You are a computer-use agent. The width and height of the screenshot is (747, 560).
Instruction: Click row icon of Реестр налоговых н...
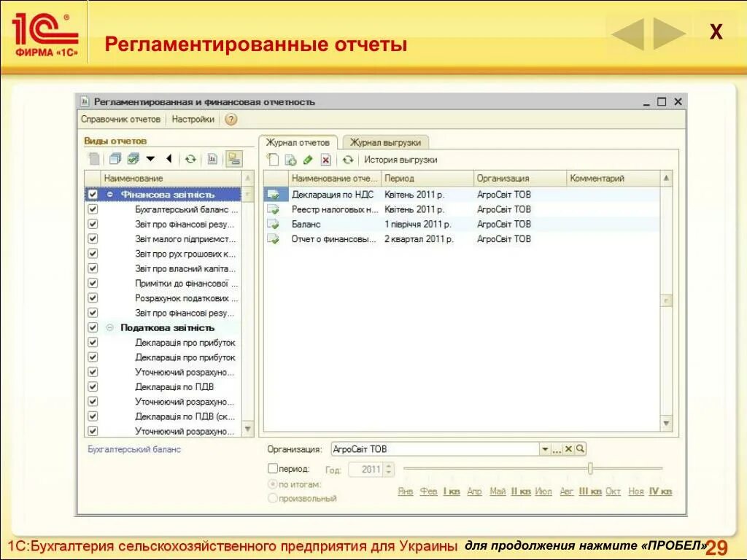[x=274, y=209]
